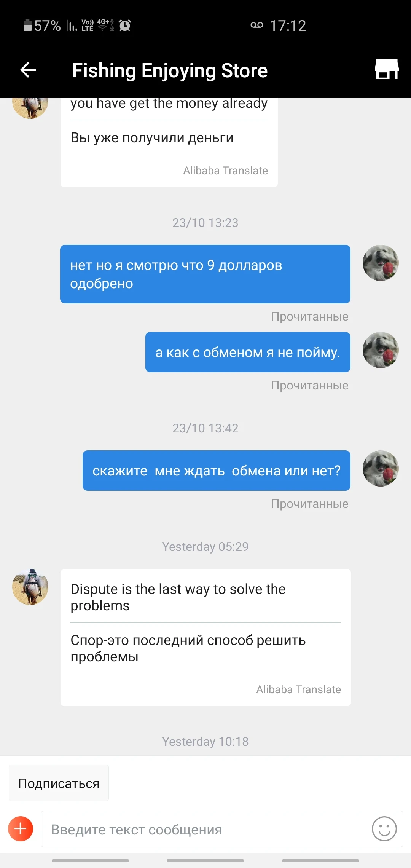411x868 pixels.
Task: Go back using the arrow icon
Action: point(28,70)
